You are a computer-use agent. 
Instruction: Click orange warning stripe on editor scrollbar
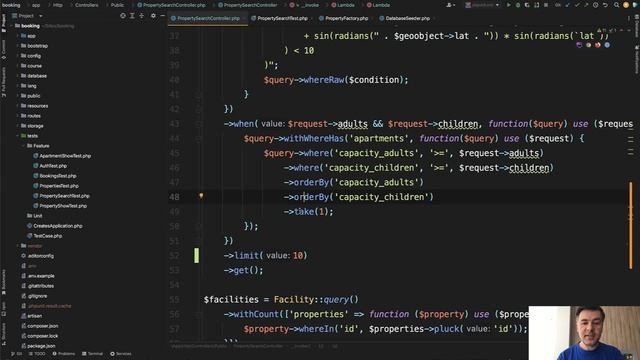tap(631, 225)
